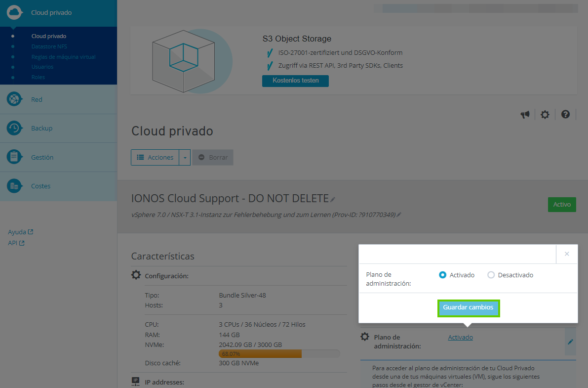Viewport: 588px width, 388px height.
Task: Expand the Gestión sidebar section
Action: [x=58, y=157]
